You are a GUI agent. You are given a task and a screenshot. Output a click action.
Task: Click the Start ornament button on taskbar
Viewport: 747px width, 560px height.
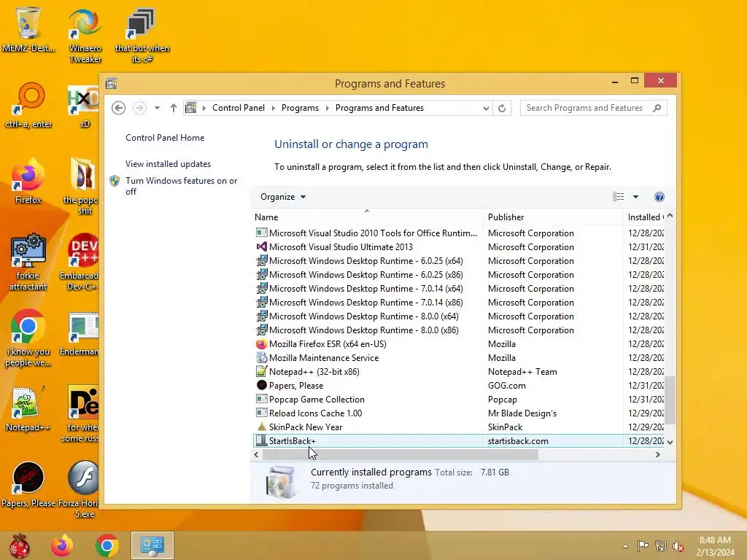19,545
